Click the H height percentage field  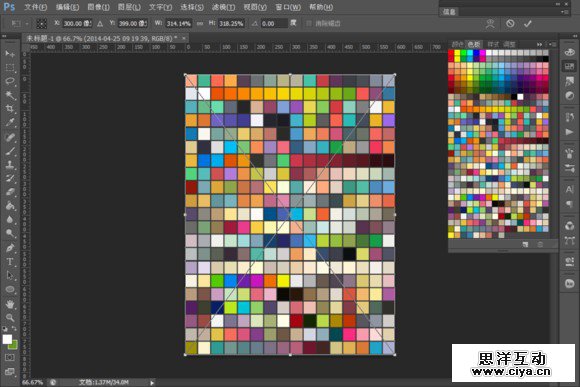tap(232, 24)
